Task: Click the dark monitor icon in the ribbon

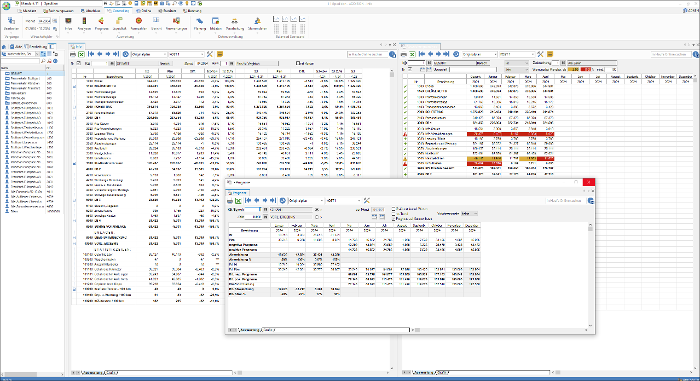Action: tap(68, 21)
